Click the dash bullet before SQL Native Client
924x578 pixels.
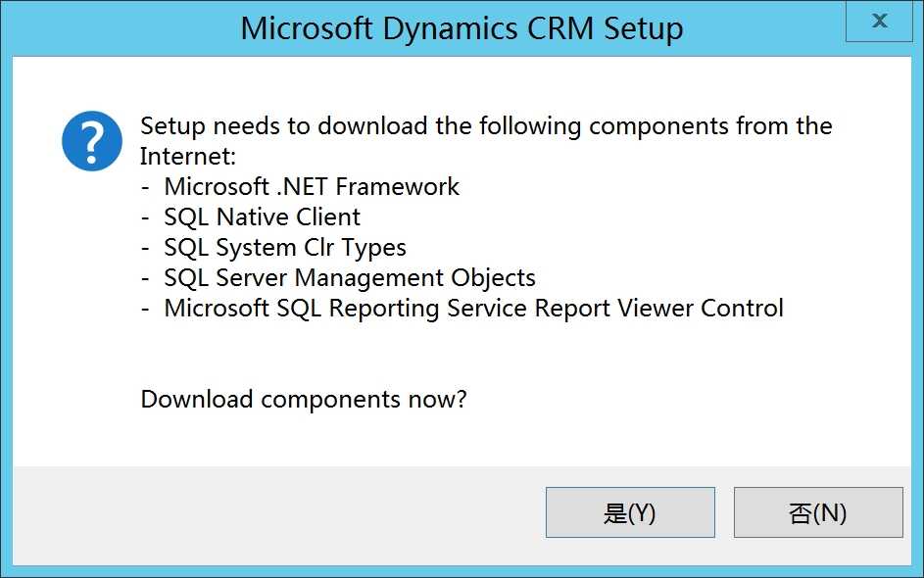[146, 218]
